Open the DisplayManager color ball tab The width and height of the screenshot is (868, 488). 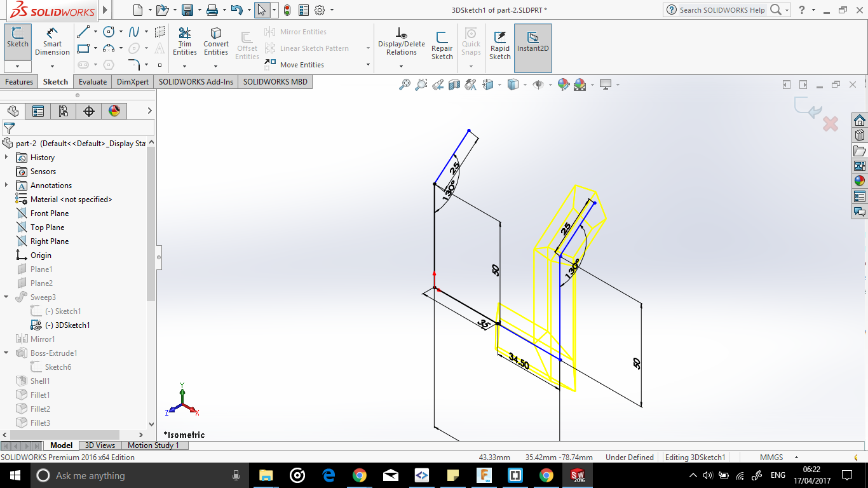[114, 111]
